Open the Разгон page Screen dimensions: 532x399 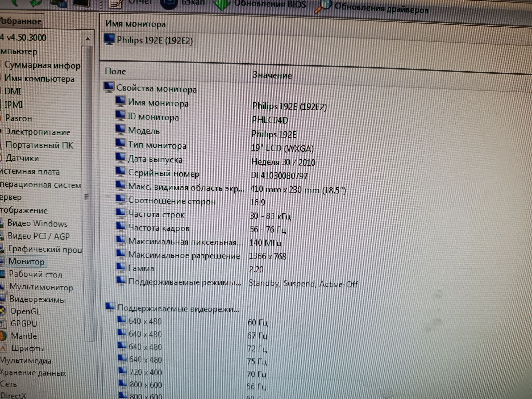(18, 118)
